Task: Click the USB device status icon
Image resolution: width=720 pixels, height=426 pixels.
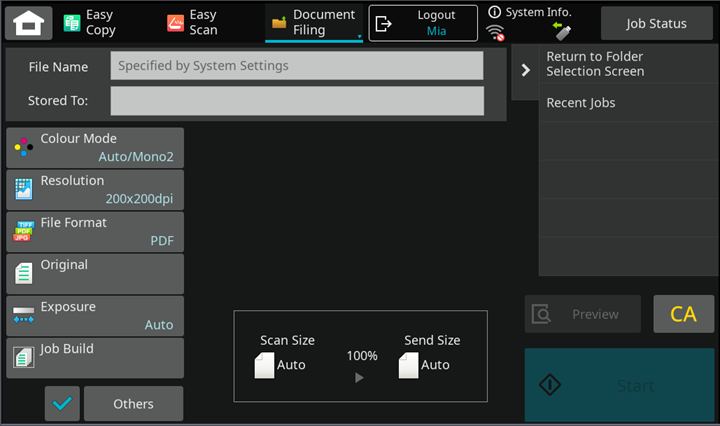Action: coord(561,31)
